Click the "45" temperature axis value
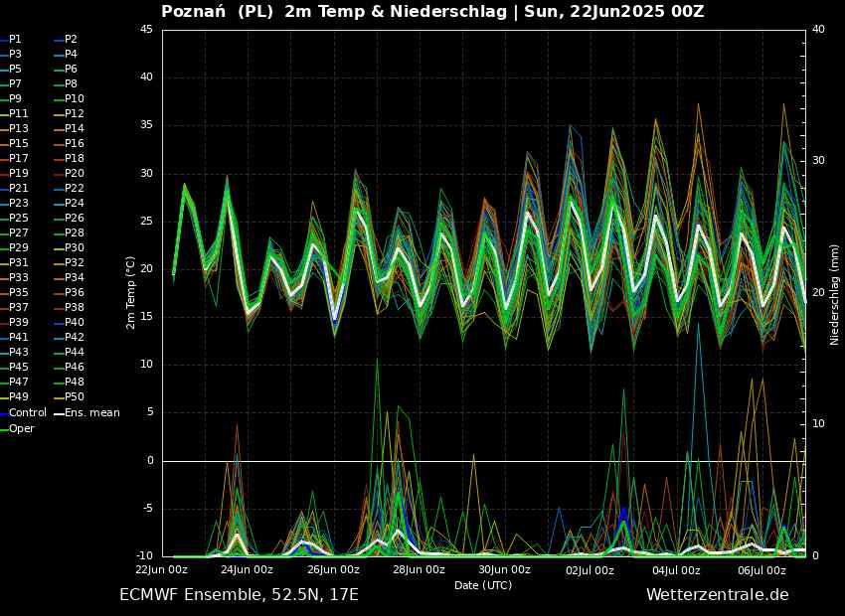Viewport: 845px width, 616px height. [x=147, y=29]
